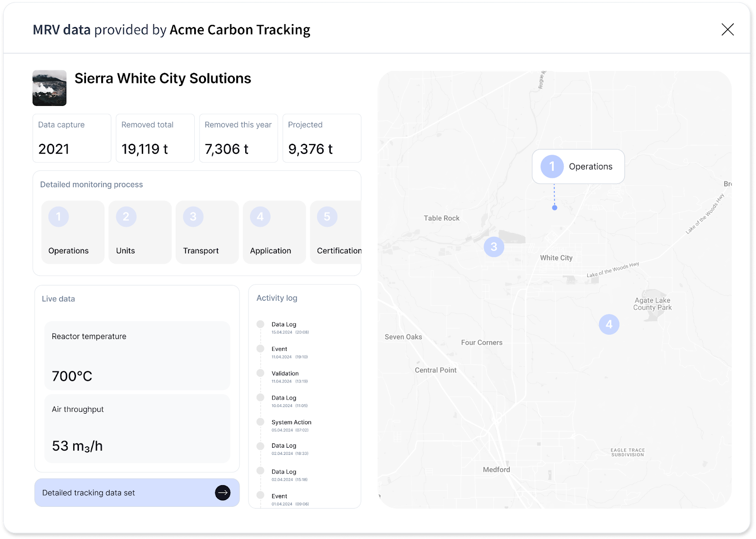The width and height of the screenshot is (756, 539).
Task: Open the Certification monitoring step card
Action: 336,232
